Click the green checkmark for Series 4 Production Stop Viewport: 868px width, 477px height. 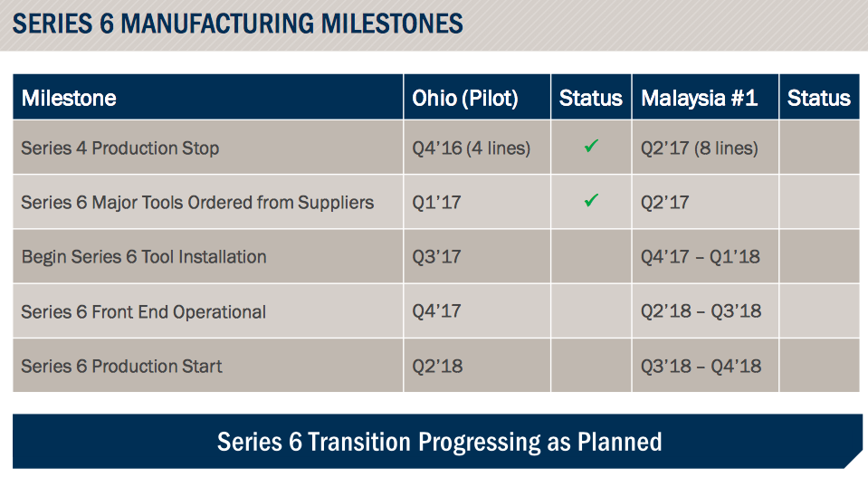[591, 146]
